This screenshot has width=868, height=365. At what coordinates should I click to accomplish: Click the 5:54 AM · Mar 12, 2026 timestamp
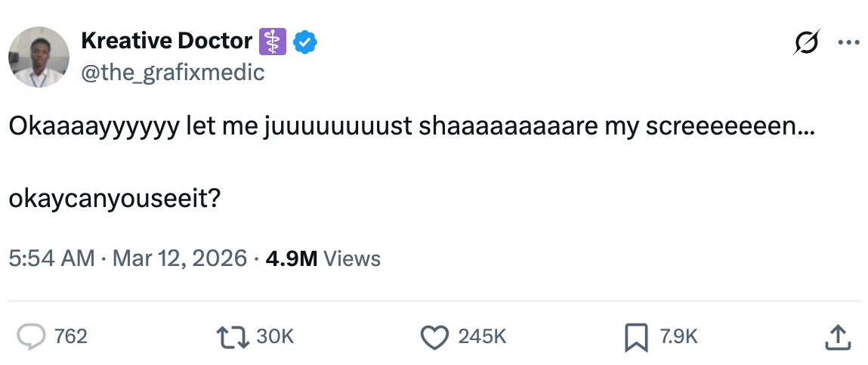pyautogui.click(x=128, y=258)
